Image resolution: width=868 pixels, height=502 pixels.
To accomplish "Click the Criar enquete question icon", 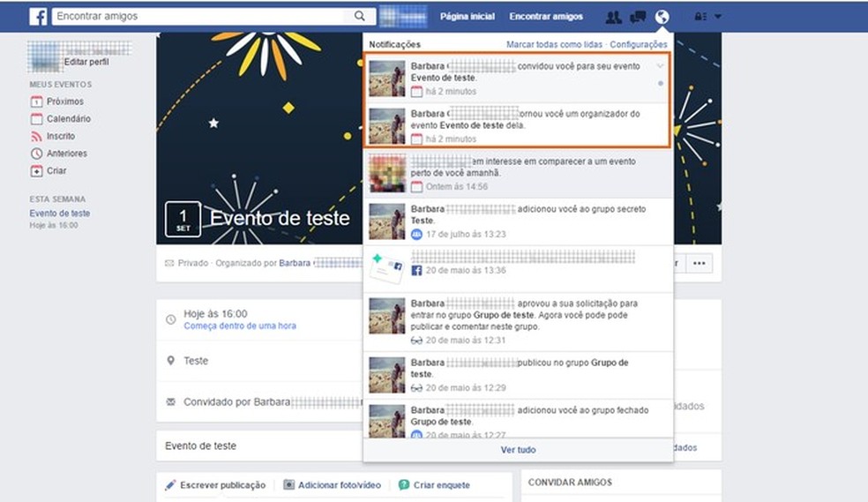I will point(404,485).
